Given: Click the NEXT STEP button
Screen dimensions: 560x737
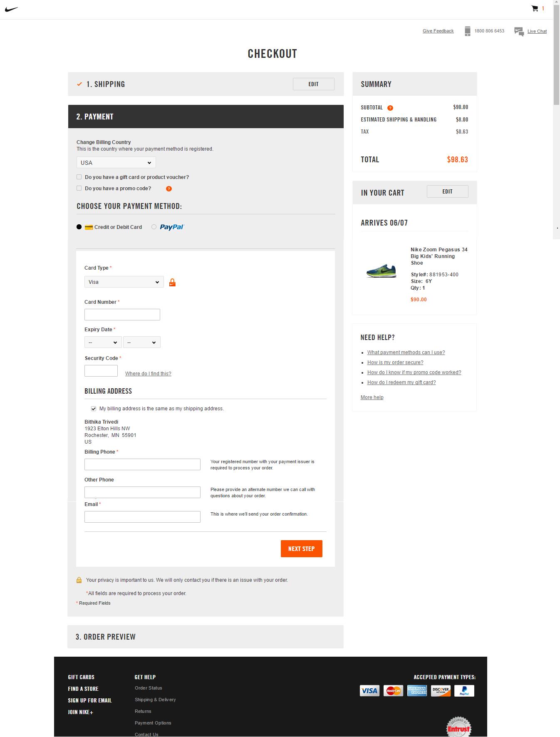Looking at the screenshot, I should 301,548.
